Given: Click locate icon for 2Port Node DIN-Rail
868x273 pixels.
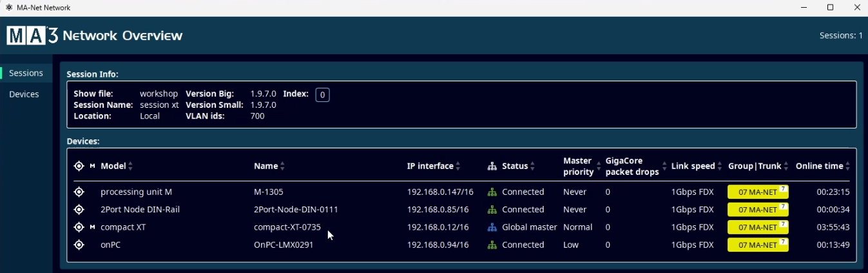Looking at the screenshot, I should point(79,210).
